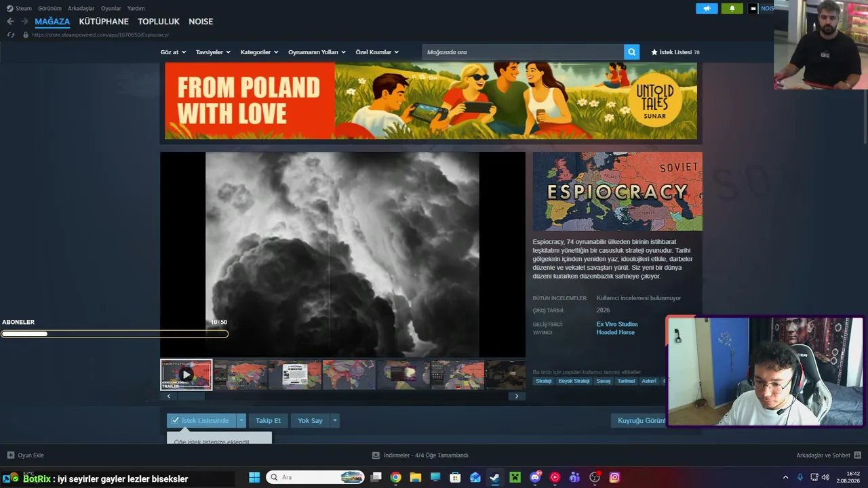868x488 pixels.
Task: Click the Oyun Ekle plus icon
Action: (x=11, y=455)
